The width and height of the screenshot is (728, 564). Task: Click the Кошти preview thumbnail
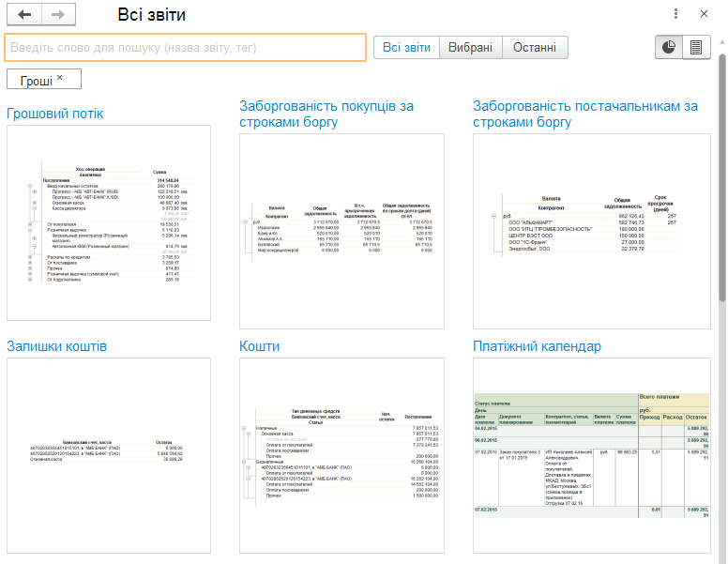341,455
